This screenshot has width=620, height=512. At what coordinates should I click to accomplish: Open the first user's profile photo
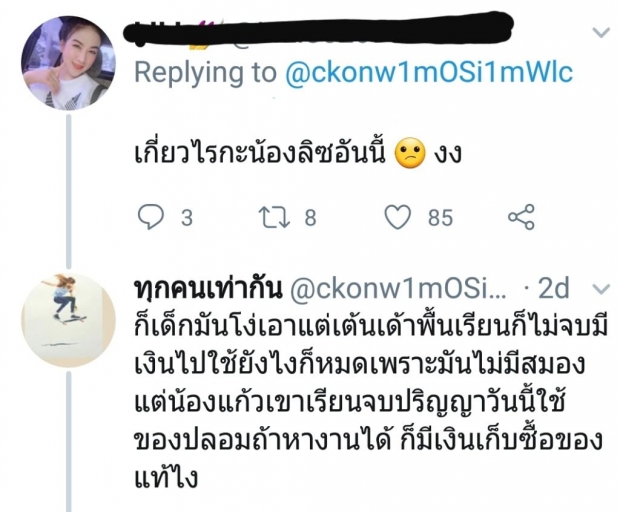(68, 63)
